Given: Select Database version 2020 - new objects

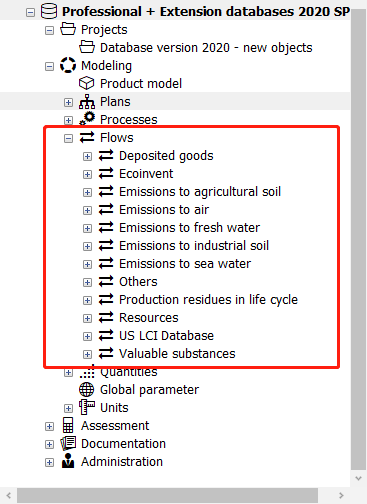Looking at the screenshot, I should (206, 48).
